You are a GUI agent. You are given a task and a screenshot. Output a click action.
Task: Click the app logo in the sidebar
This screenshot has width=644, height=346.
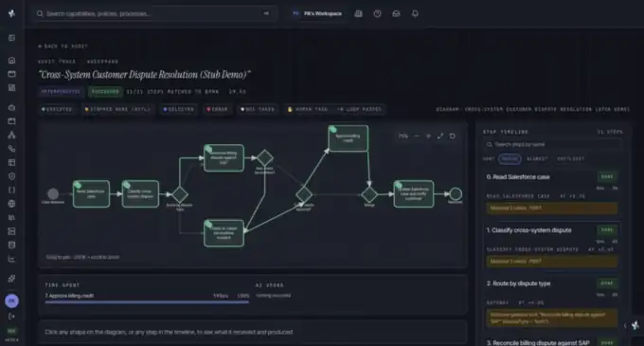pyautogui.click(x=11, y=13)
